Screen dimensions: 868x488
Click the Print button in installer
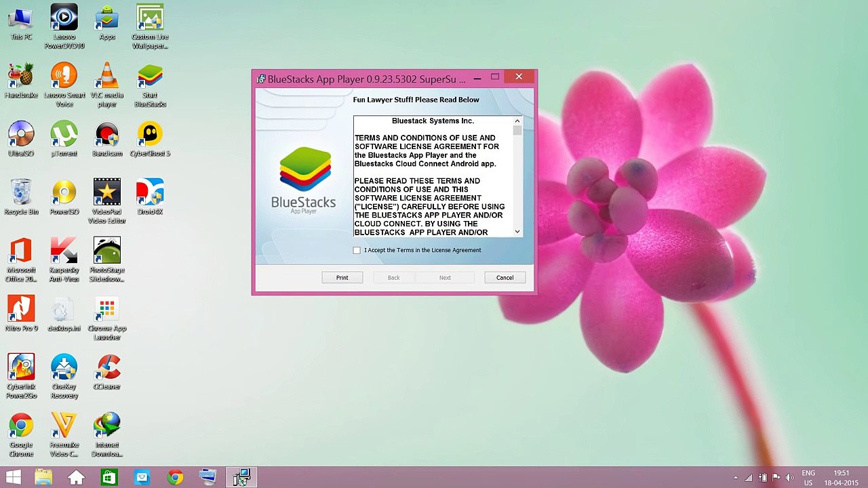pos(342,277)
